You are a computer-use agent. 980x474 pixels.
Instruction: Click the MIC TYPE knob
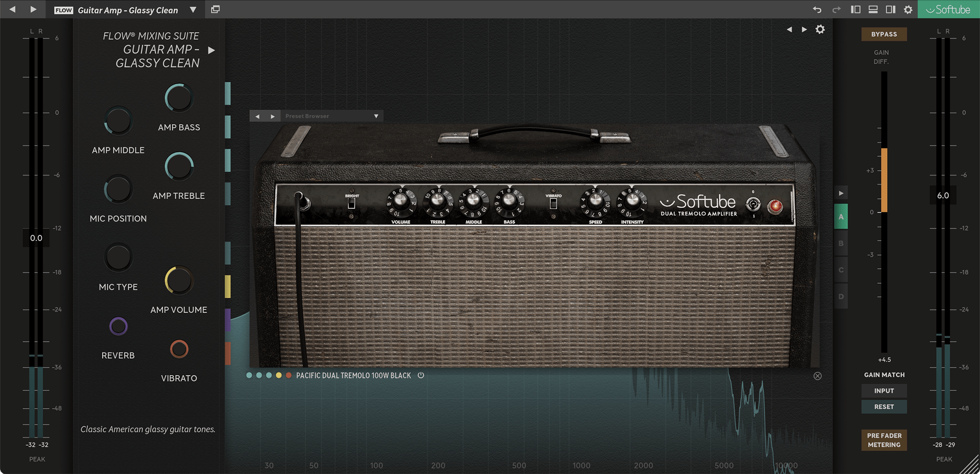(x=118, y=258)
